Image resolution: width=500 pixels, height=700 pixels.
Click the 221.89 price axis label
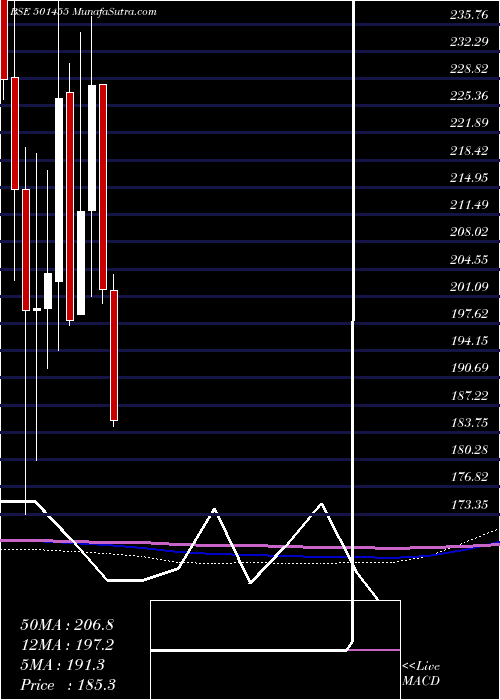[x=469, y=123]
